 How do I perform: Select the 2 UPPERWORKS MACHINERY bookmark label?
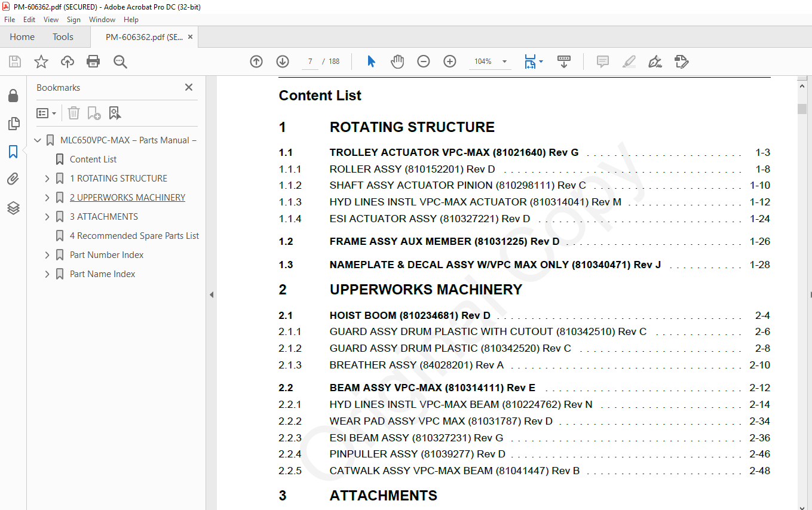click(127, 198)
